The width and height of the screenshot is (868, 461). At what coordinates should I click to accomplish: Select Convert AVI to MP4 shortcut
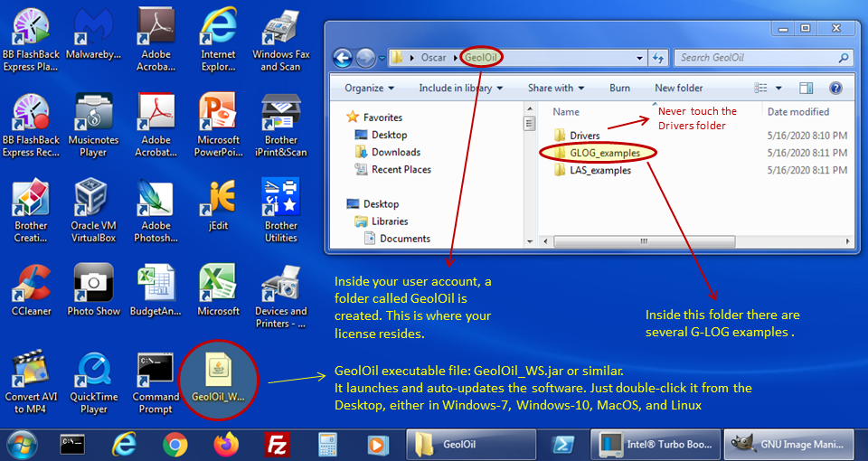tap(31, 381)
